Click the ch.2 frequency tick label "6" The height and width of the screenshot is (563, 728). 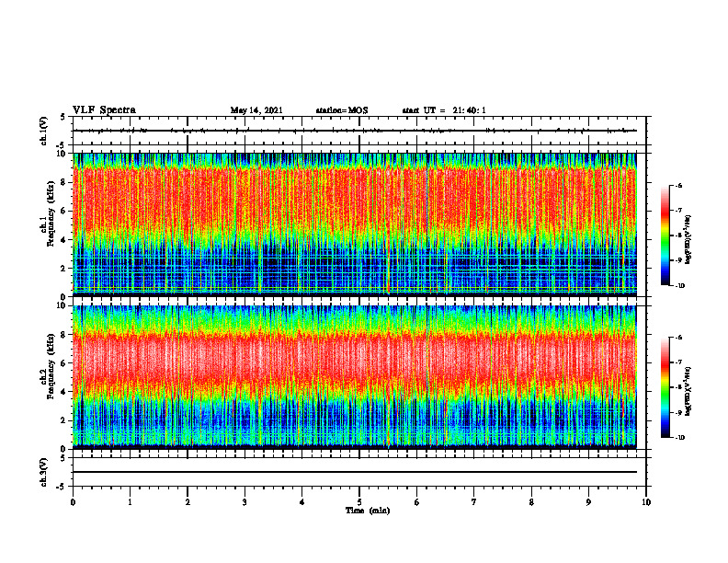pos(63,363)
